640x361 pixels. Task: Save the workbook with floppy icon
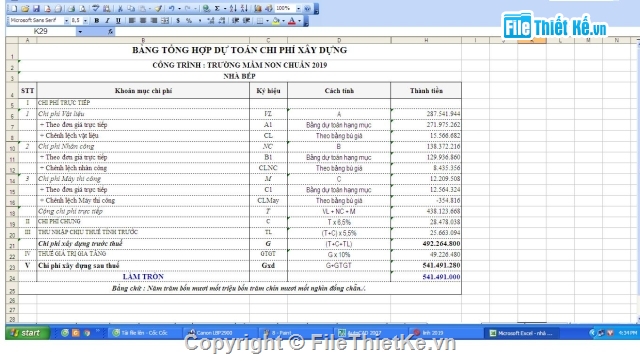pos(36,9)
